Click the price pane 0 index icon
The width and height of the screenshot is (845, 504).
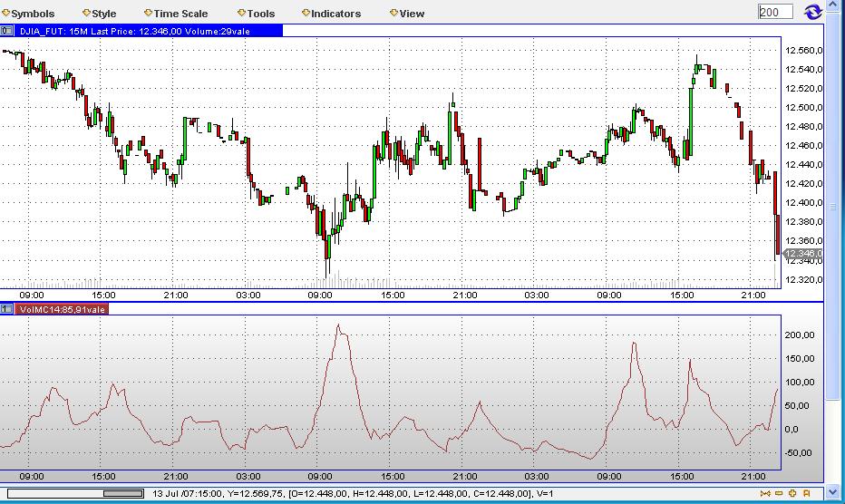(6, 31)
